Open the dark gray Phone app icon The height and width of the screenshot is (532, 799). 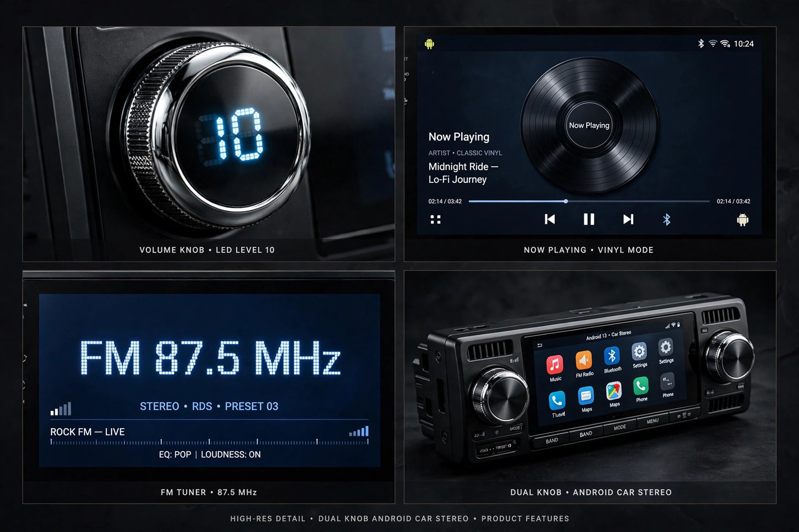[x=667, y=382]
